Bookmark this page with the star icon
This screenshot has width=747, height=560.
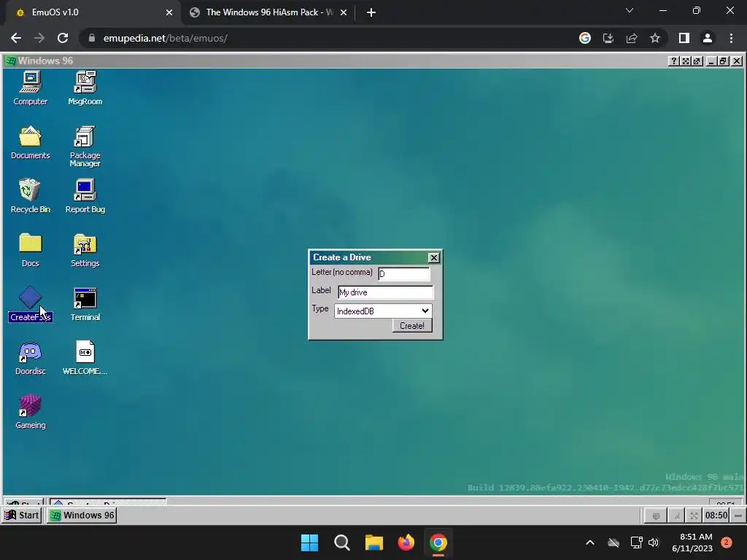click(x=655, y=38)
